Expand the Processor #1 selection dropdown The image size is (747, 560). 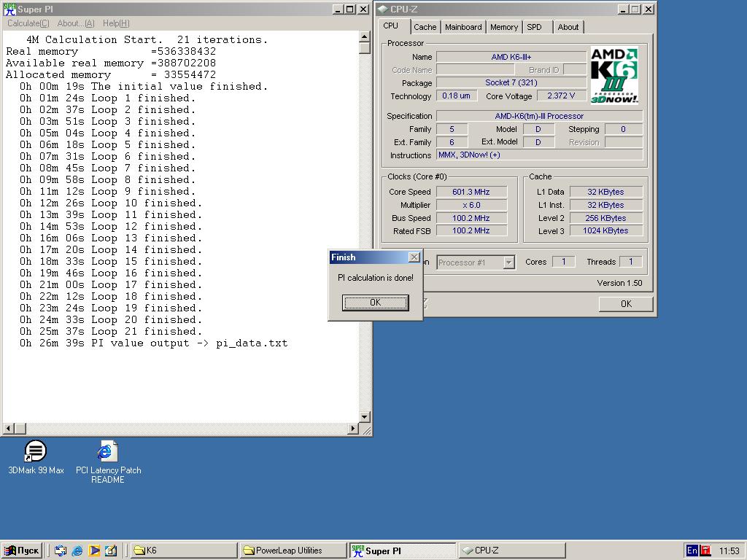(x=509, y=262)
